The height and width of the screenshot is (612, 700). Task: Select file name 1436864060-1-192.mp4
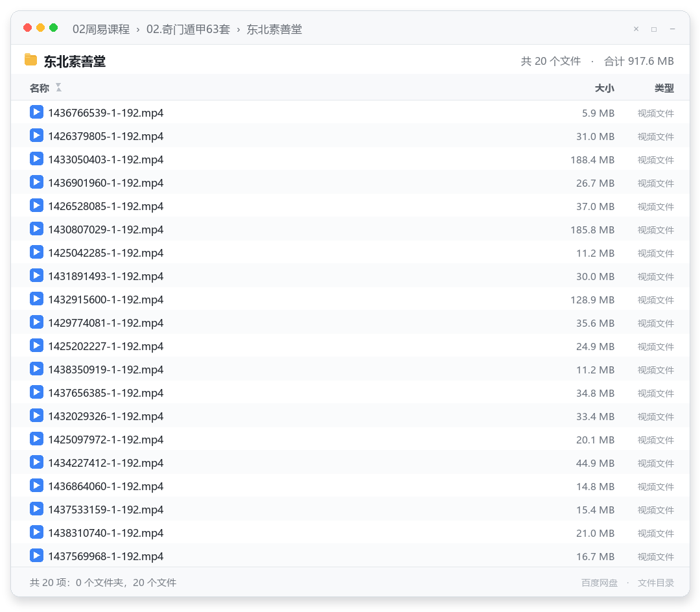(x=106, y=486)
